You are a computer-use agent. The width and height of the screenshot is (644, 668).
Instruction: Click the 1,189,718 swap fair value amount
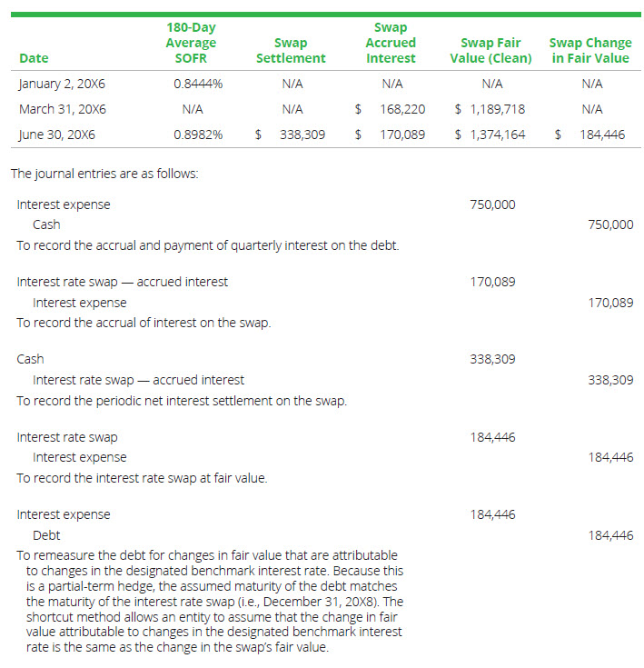click(496, 109)
